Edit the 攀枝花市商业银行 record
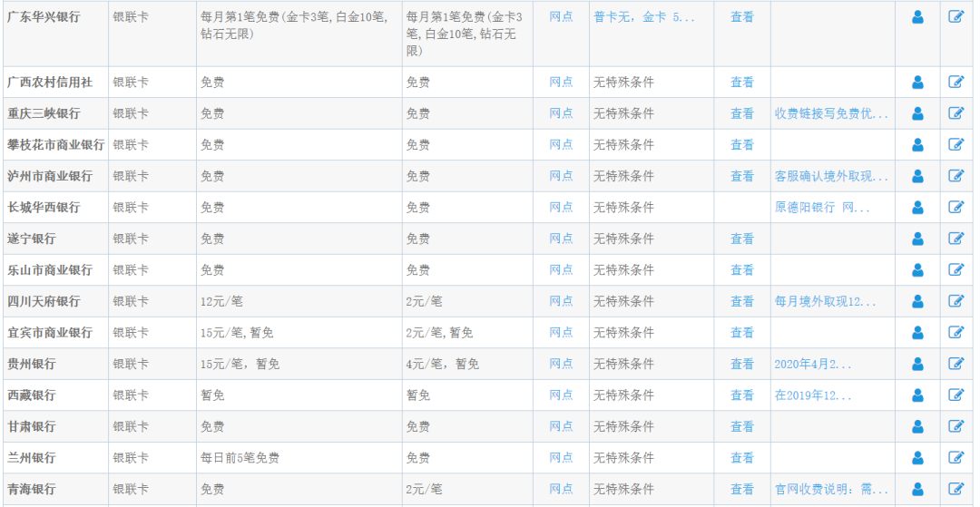 [x=956, y=144]
